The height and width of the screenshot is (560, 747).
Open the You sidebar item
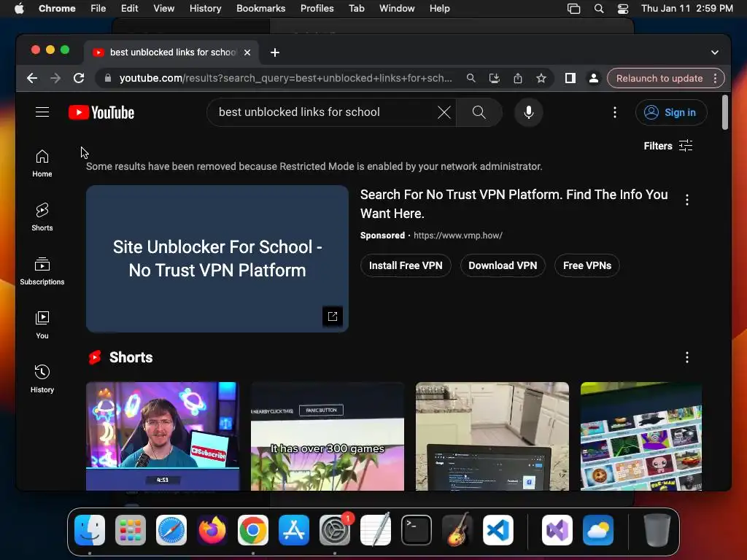(x=42, y=324)
